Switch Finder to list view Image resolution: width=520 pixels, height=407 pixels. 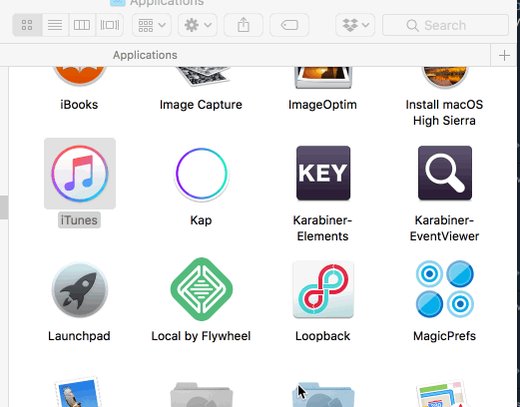[55, 25]
